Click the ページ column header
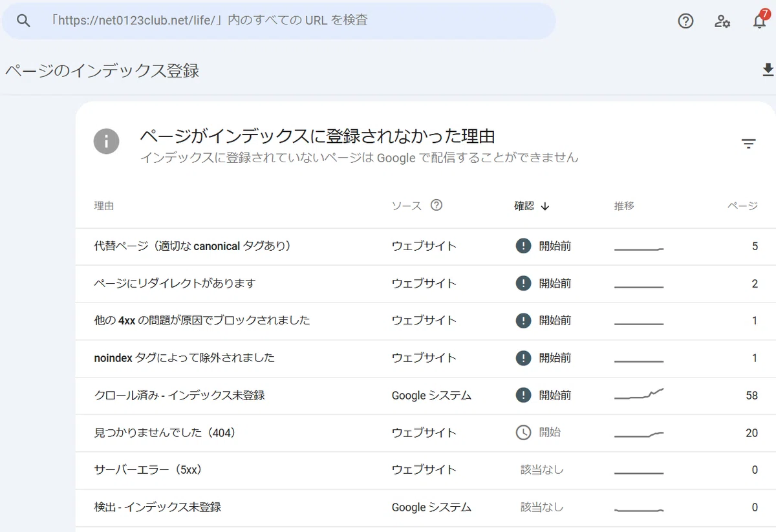The height and width of the screenshot is (532, 776). click(x=742, y=206)
